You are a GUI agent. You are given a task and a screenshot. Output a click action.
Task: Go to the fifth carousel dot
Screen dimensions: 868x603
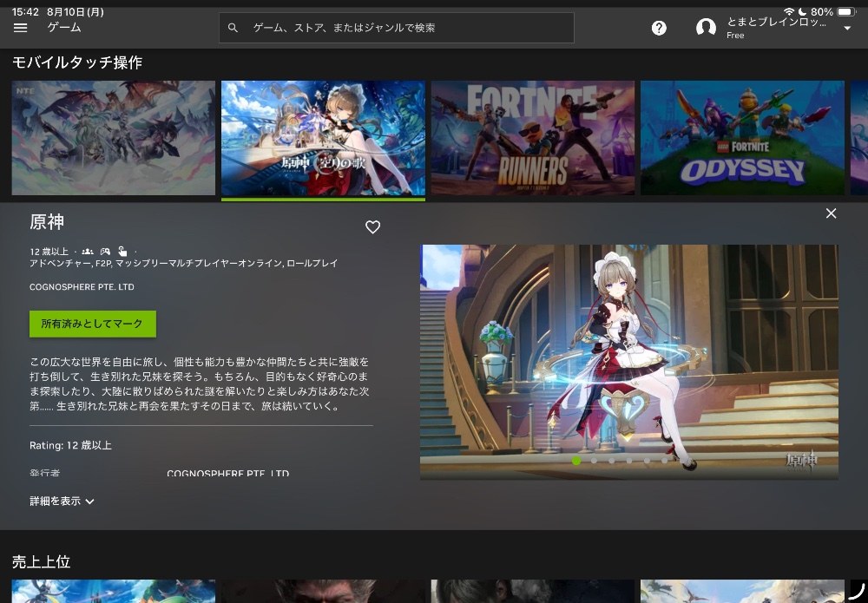648,460
